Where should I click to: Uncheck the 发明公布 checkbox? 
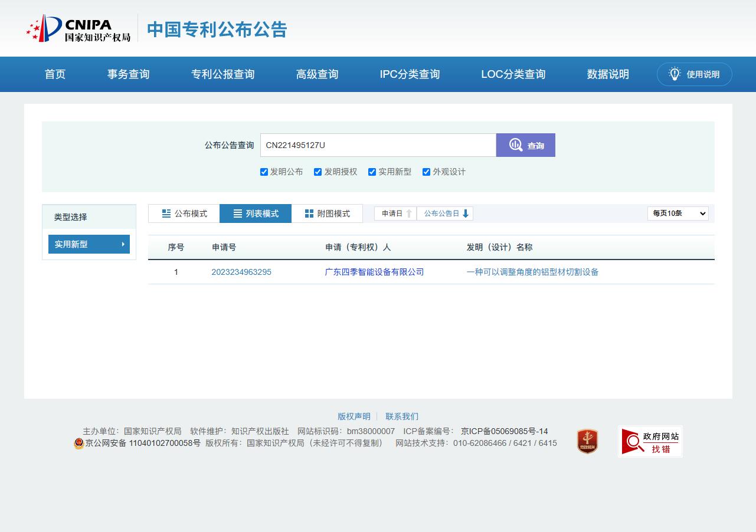pos(264,172)
